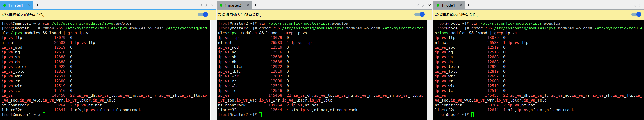Click '发送键盘输入的所有会话' text in master1 pane

(x=23, y=15)
